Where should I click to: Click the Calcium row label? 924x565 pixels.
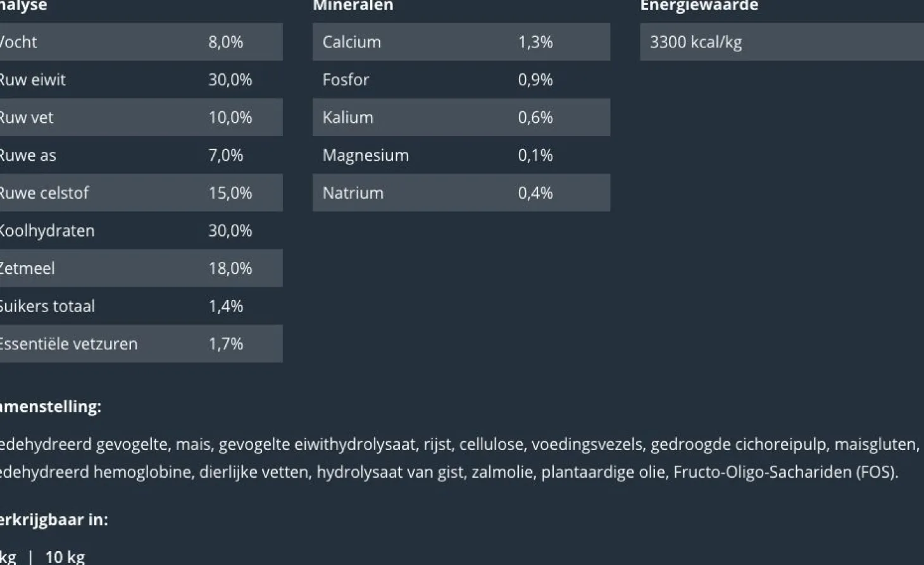tap(351, 42)
